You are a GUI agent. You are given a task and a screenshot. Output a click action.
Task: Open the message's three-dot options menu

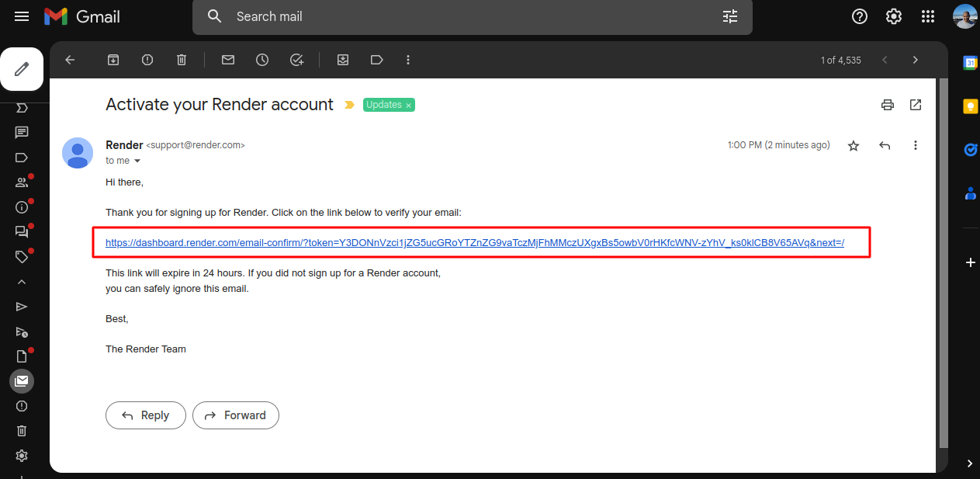(916, 144)
